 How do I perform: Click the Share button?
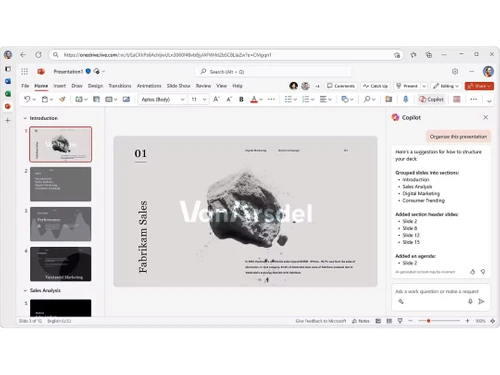click(x=479, y=86)
